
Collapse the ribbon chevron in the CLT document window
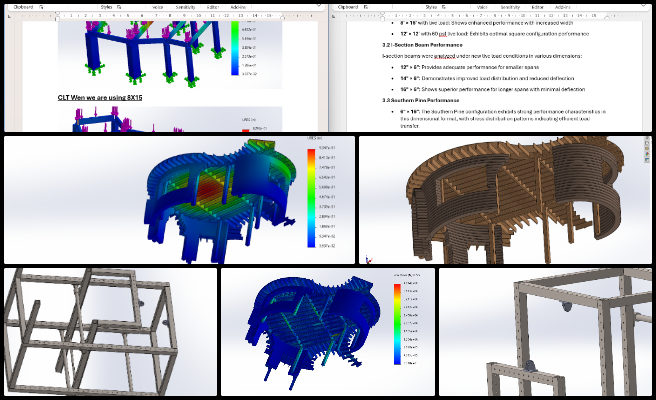tap(319, 6)
